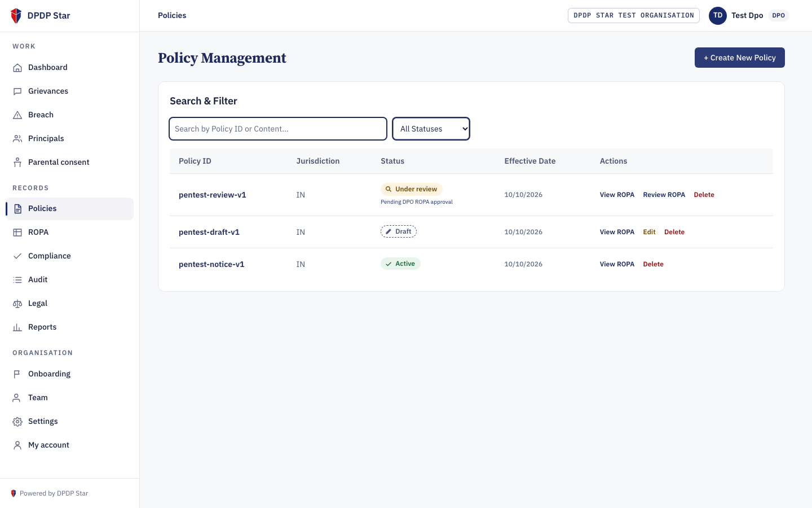Click the Effective Date column header
This screenshot has height=508, width=812.
click(530, 161)
